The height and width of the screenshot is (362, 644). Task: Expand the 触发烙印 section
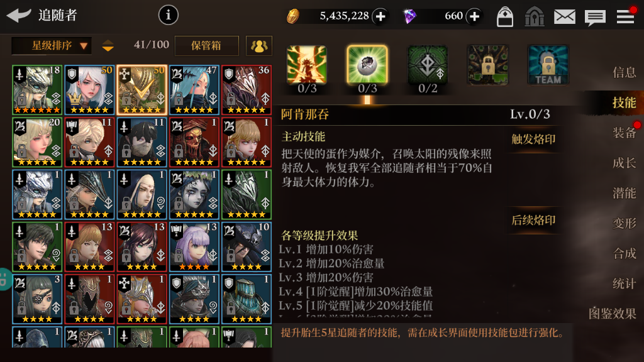[533, 139]
